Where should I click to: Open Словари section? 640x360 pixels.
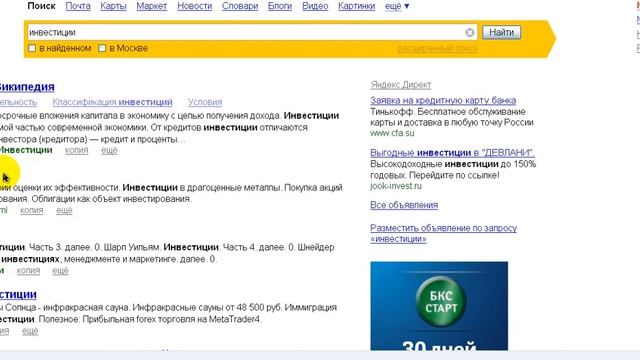[240, 6]
